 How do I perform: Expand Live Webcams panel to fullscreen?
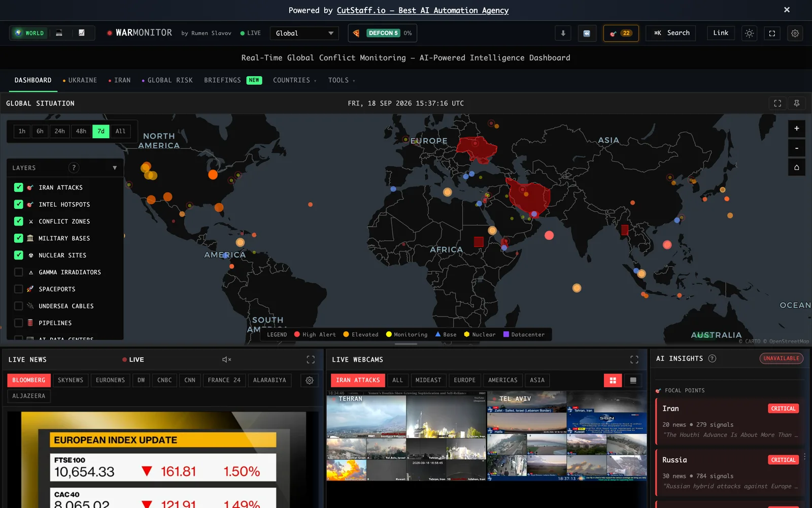[634, 360]
